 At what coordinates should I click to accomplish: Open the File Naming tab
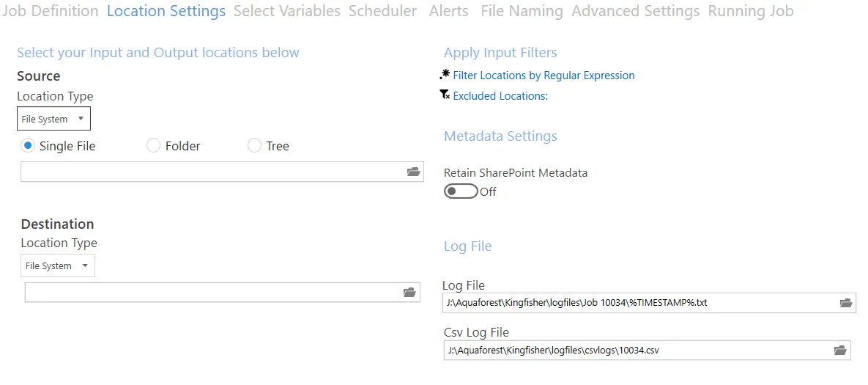pyautogui.click(x=522, y=11)
